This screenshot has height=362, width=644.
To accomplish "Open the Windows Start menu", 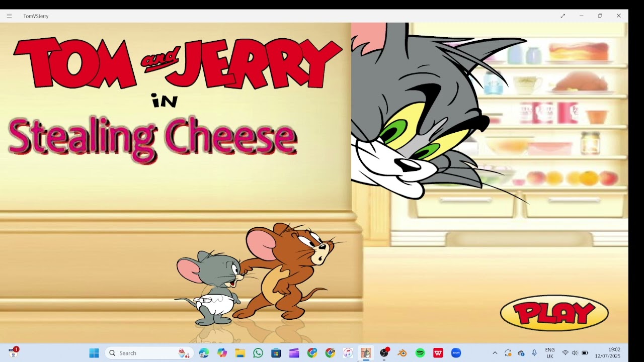I will coord(94,353).
